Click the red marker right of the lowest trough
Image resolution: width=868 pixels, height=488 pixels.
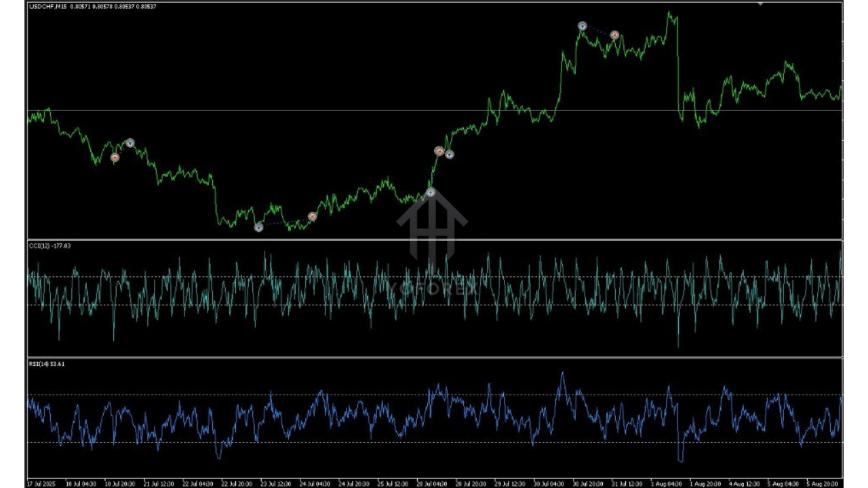coord(312,216)
